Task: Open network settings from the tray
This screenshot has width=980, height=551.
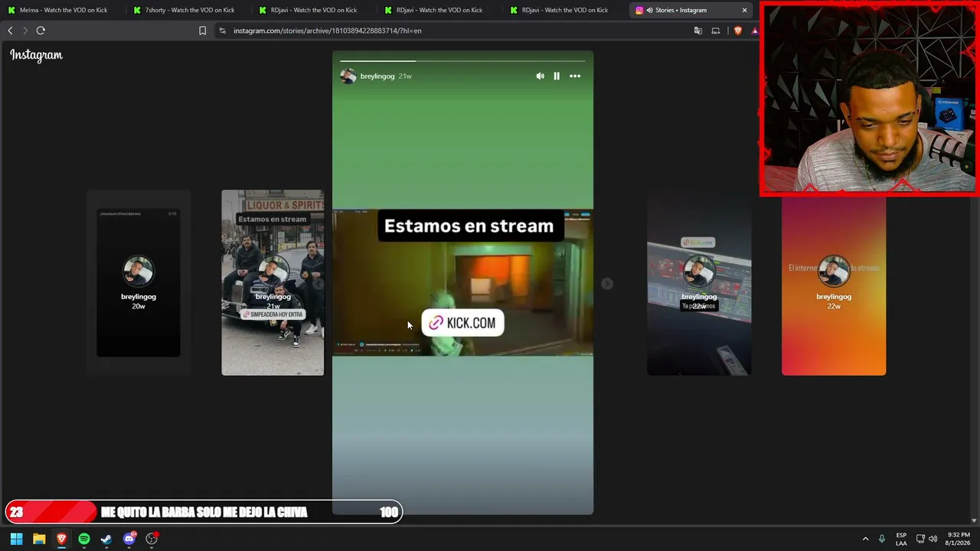Action: point(920,539)
